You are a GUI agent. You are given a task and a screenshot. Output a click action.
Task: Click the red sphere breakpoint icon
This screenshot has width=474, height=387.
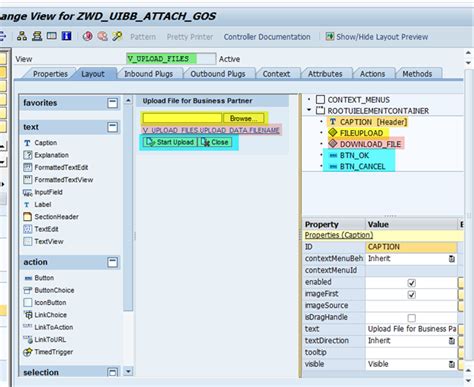click(88, 36)
